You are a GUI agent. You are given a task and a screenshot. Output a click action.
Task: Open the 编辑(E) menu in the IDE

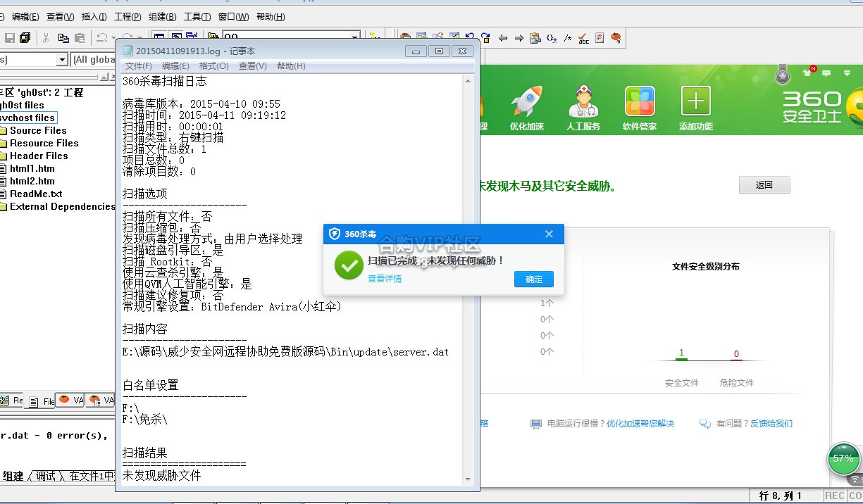tap(26, 17)
